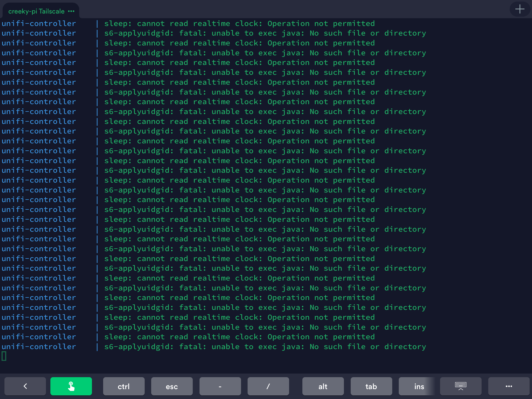The image size is (532, 399).
Task: Toggle the alt modifier key
Action: pos(323,386)
